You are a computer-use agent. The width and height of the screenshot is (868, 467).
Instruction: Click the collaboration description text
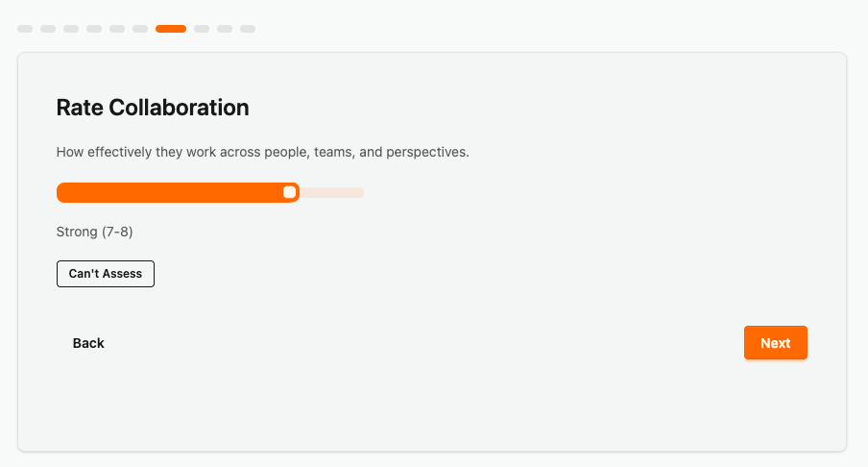(262, 152)
